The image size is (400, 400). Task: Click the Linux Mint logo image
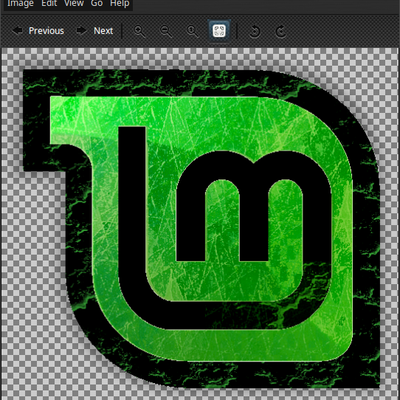tap(201, 229)
